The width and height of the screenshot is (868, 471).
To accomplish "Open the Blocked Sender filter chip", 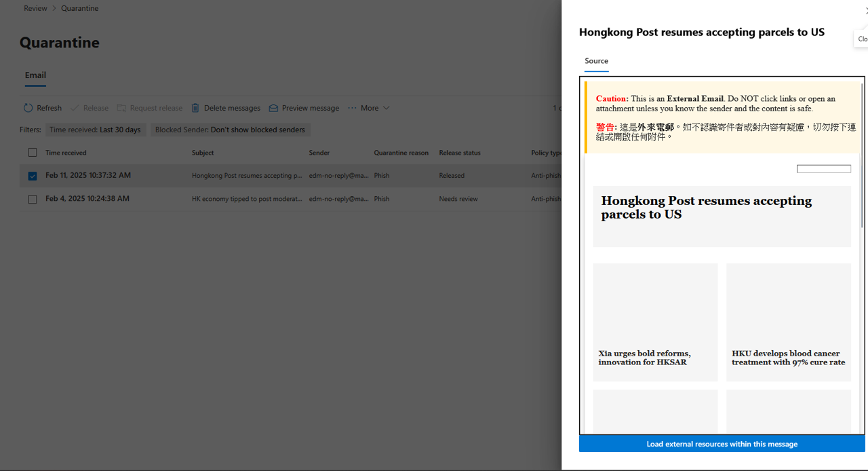I will pyautogui.click(x=231, y=130).
